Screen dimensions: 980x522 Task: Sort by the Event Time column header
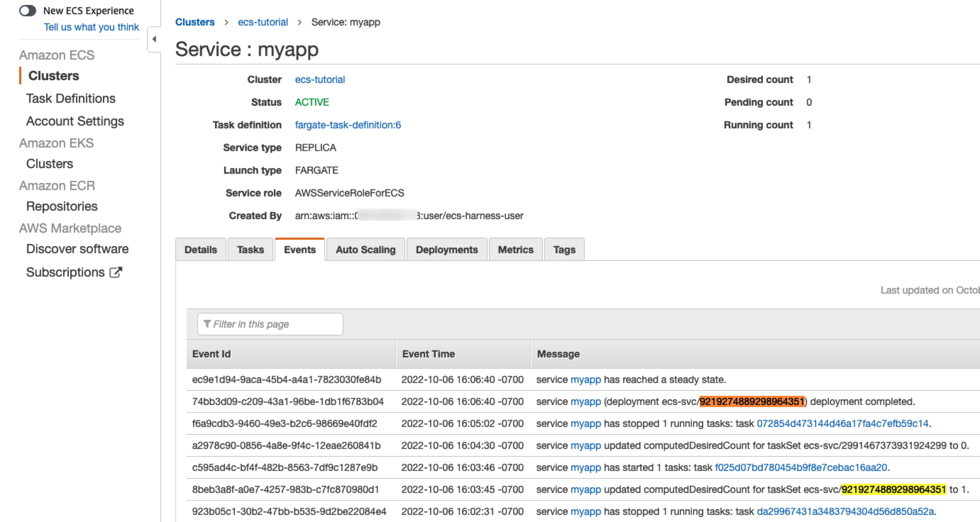tap(428, 354)
